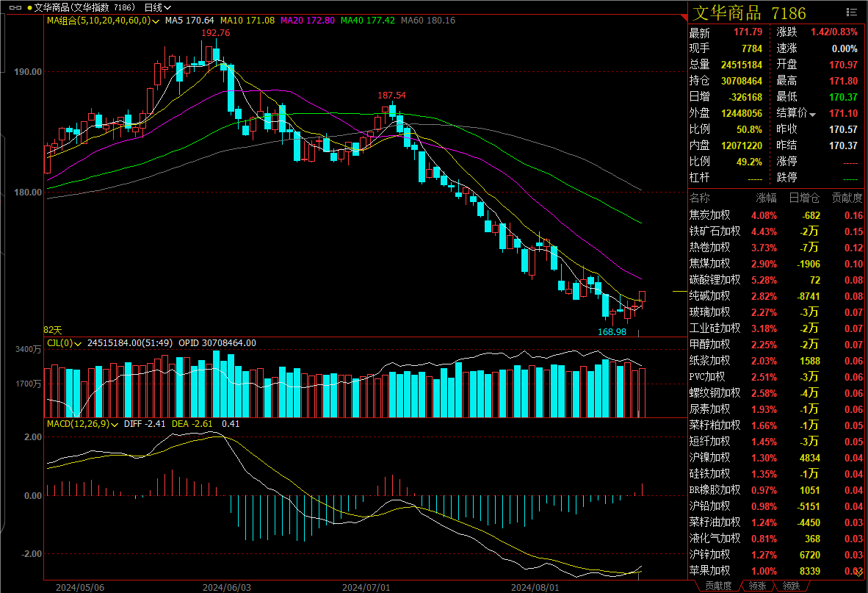This screenshot has width=868, height=593.
Task: Click the 文华商品 7186 panel title
Action: click(x=749, y=12)
